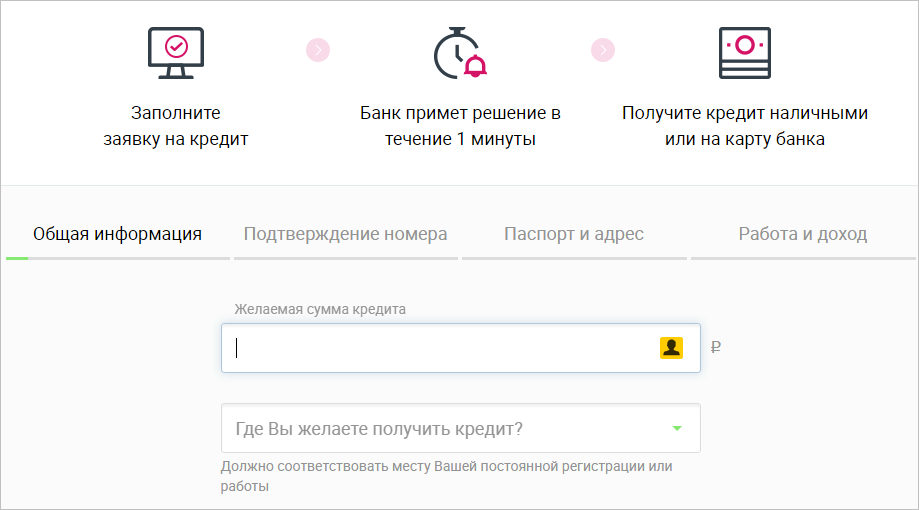Select the "Общая информация" tab
Image resolution: width=919 pixels, height=510 pixels.
pyautogui.click(x=117, y=234)
